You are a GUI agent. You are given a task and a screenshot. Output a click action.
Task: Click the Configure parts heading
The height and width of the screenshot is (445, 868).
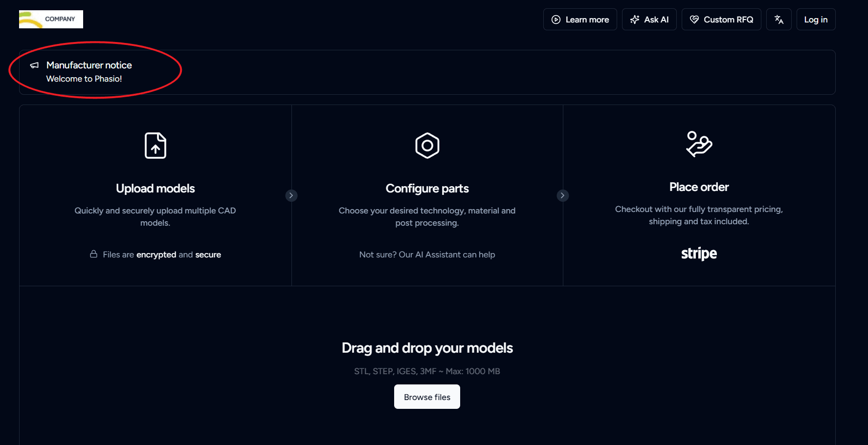tap(427, 189)
